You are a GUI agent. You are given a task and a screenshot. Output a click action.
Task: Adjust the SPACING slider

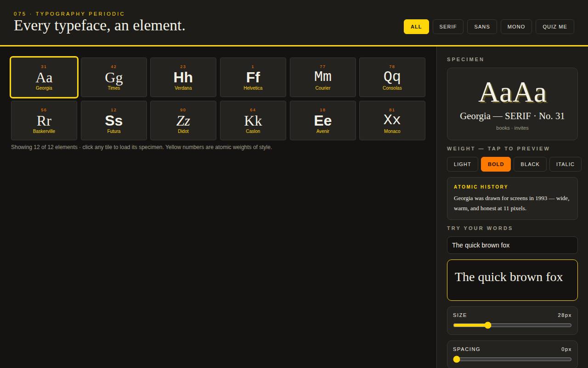tap(512, 359)
